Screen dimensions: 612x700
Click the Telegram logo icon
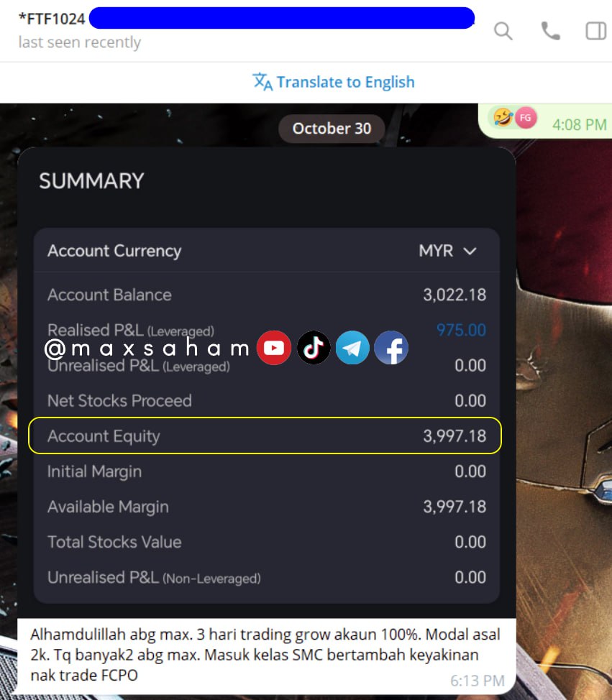coord(352,348)
